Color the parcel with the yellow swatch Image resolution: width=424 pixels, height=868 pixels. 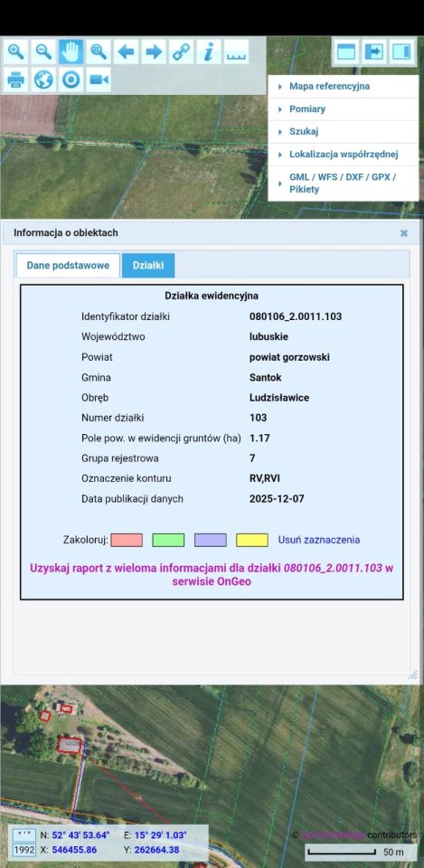coord(252,541)
